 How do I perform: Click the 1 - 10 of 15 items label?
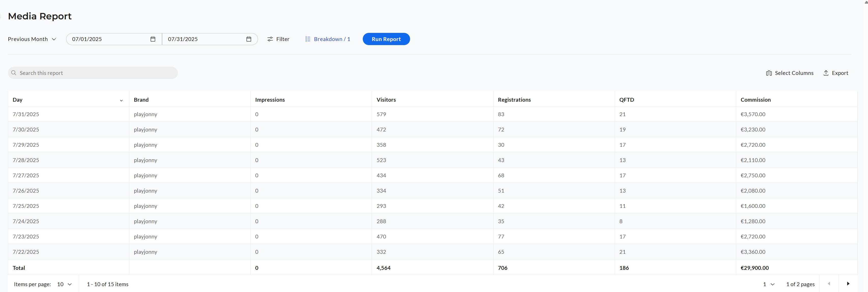pyautogui.click(x=108, y=284)
